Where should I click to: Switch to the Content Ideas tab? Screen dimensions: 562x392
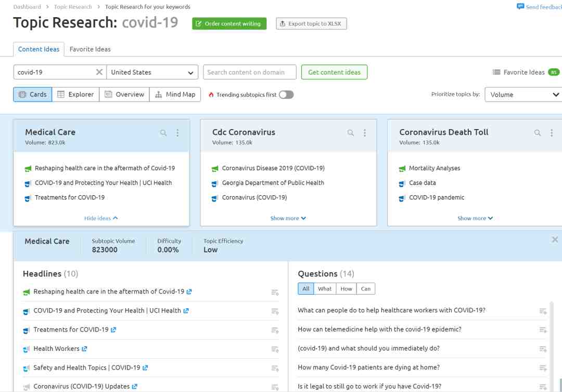(x=39, y=49)
